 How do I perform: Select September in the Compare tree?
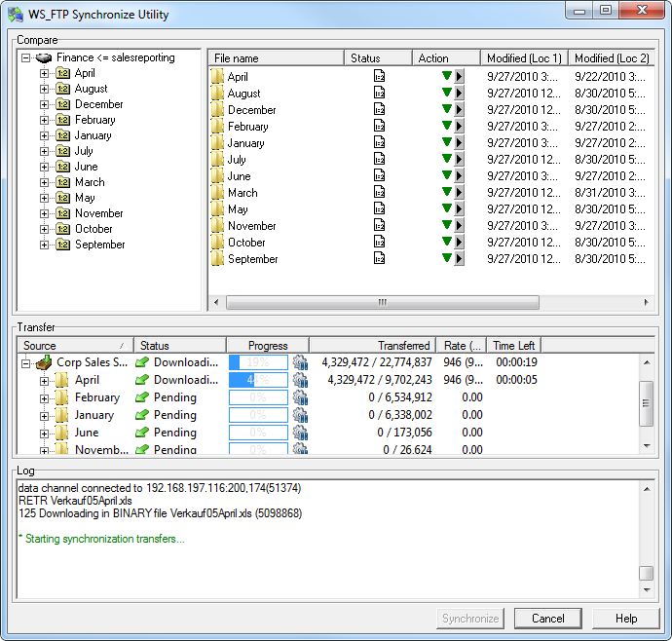coord(99,245)
